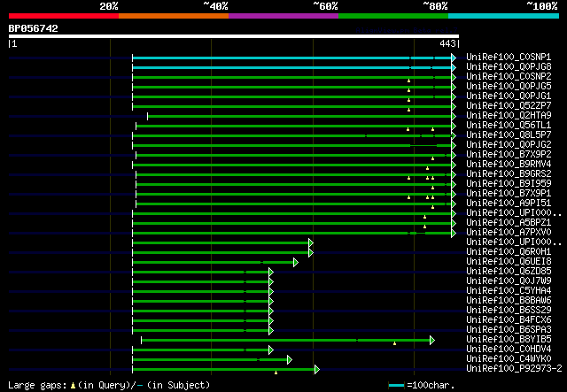Click hit name UniRef100_B8BAW6
The image size is (567, 392).
click(509, 301)
